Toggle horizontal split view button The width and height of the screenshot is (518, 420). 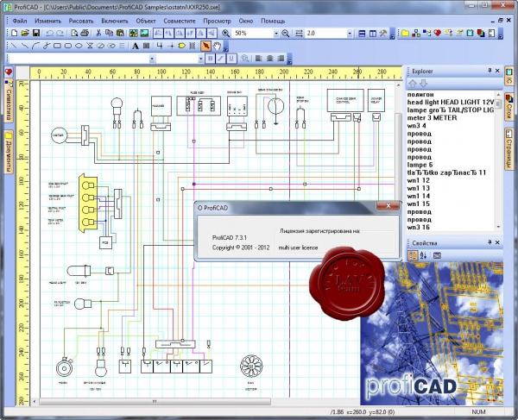[362, 33]
